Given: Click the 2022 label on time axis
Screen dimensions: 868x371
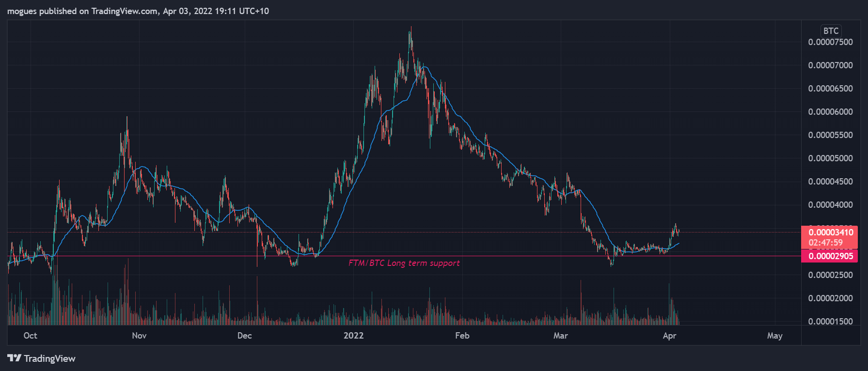Looking at the screenshot, I should coord(353,336).
